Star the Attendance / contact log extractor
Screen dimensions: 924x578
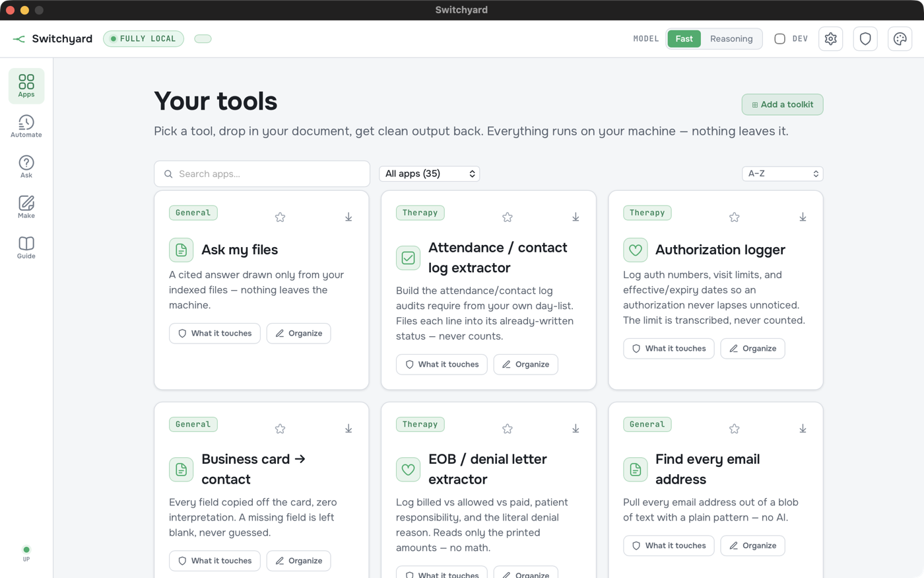[508, 217]
